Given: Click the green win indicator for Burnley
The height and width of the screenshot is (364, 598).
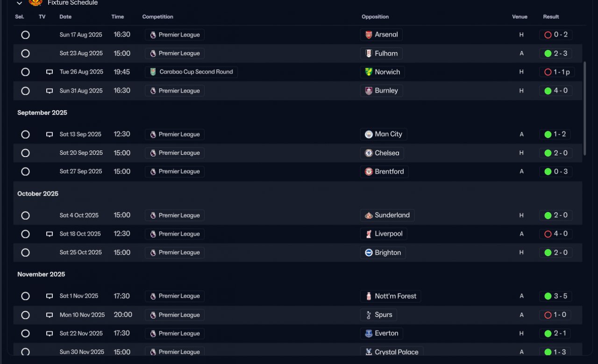Looking at the screenshot, I should tap(548, 91).
